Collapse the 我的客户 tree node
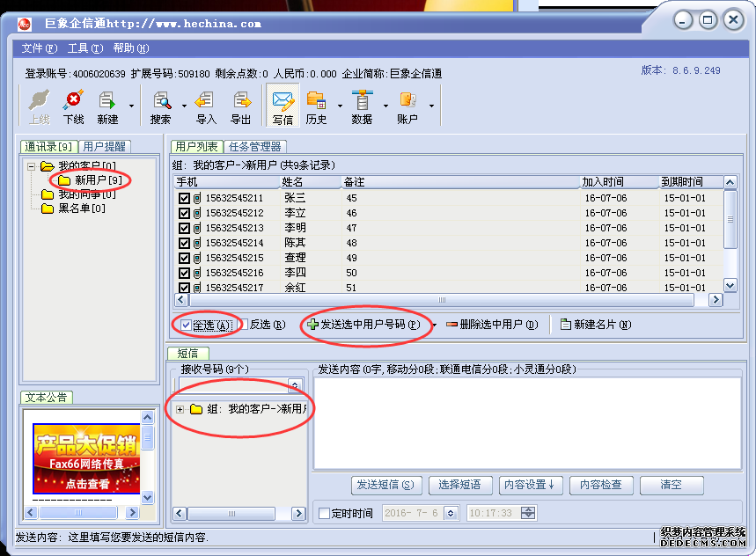 coord(32,166)
